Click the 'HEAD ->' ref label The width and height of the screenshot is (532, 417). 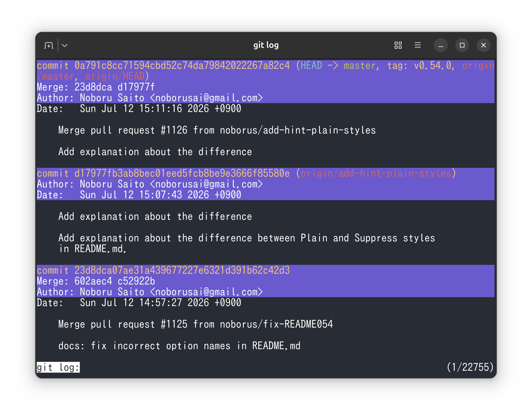click(x=319, y=65)
